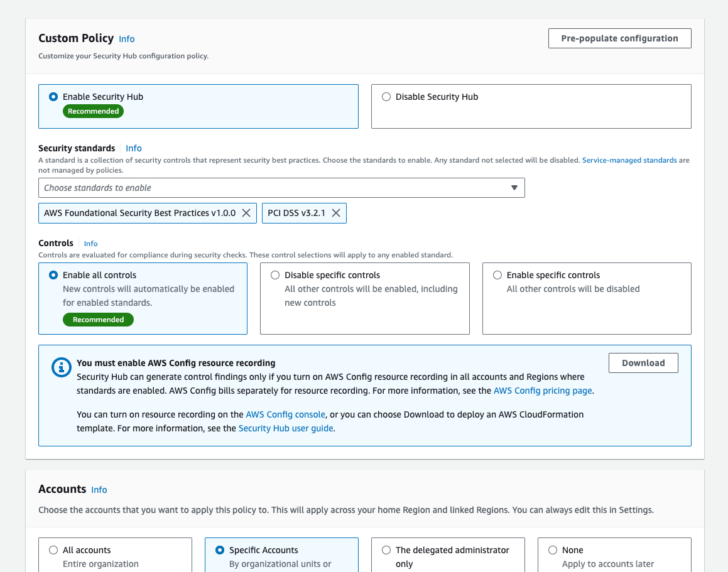Select All accounts for the entire organization
The height and width of the screenshot is (572, 728).
(53, 549)
